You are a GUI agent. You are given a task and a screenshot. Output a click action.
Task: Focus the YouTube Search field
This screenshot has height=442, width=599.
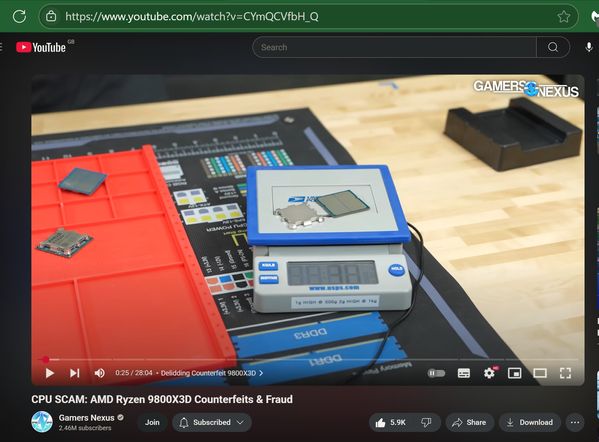pos(394,47)
